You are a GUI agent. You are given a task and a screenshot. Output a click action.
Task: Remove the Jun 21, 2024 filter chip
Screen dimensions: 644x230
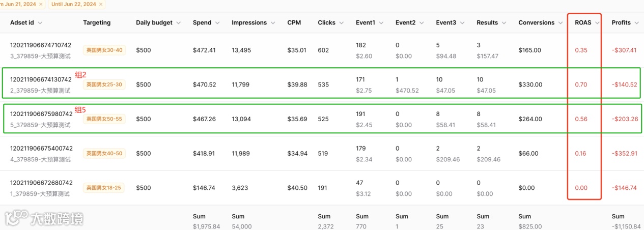pos(40,4)
